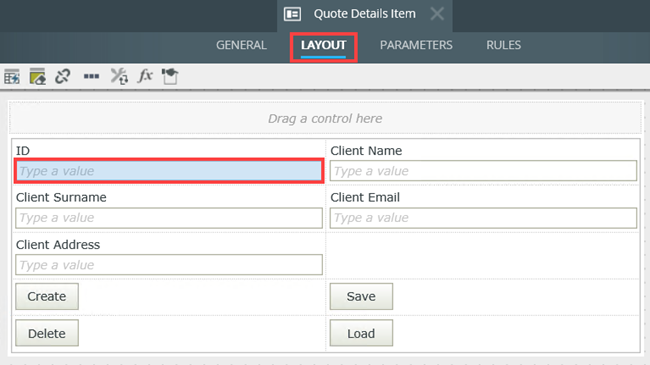Click the Save button
Viewport: 650px width, 365px height.
click(361, 297)
